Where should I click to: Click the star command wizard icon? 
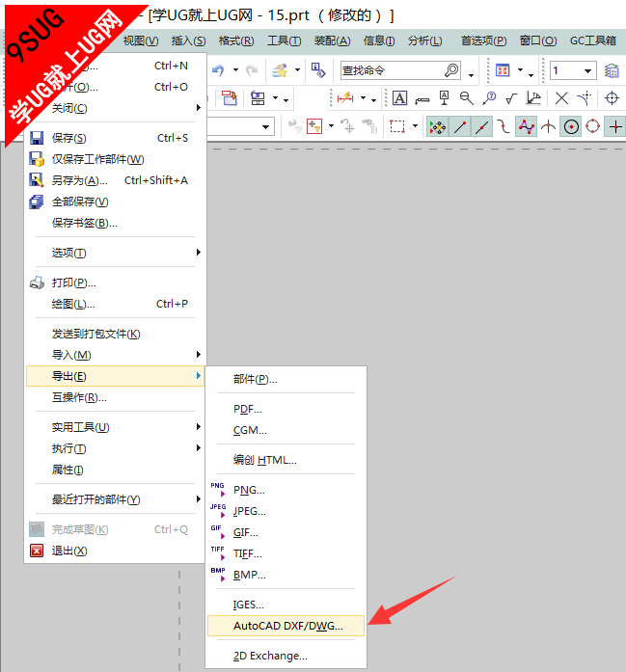tap(280, 70)
